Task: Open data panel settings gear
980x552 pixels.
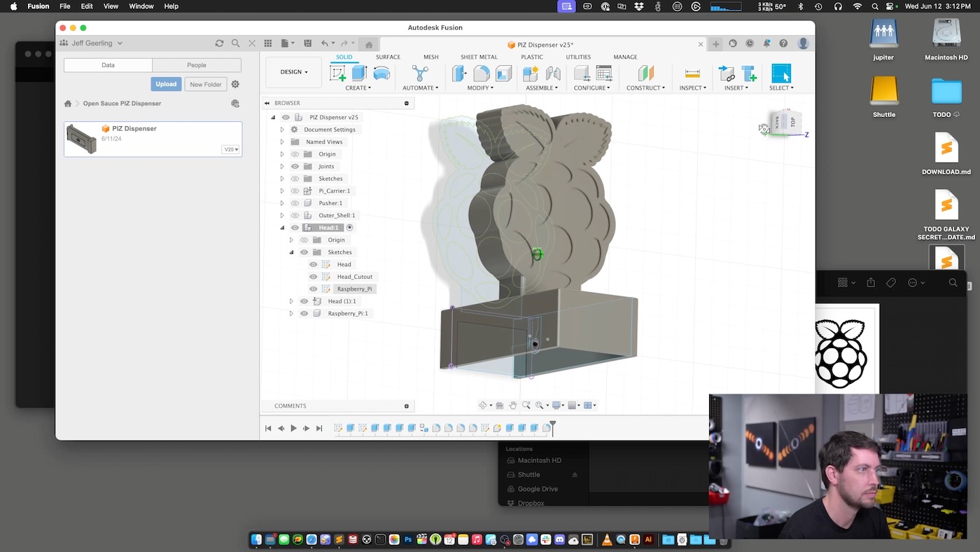Action: click(235, 84)
